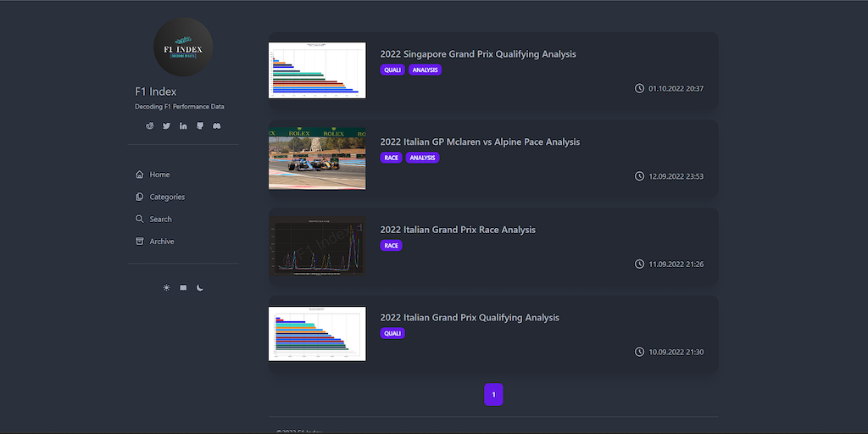Click the date 11.09.2022 21:26

[676, 264]
